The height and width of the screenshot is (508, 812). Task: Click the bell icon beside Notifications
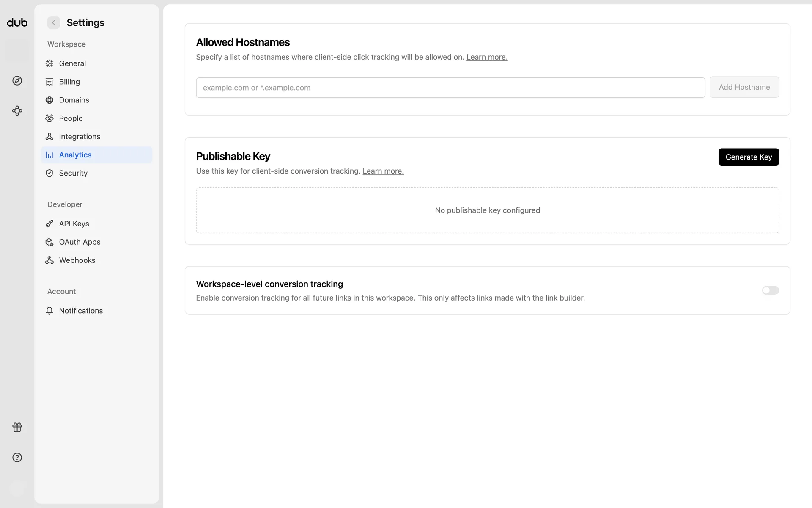49,311
